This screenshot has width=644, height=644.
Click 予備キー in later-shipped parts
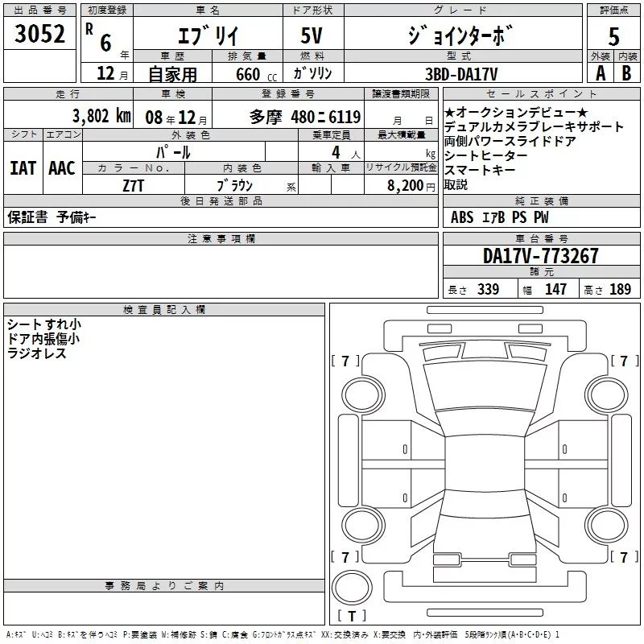76,217
